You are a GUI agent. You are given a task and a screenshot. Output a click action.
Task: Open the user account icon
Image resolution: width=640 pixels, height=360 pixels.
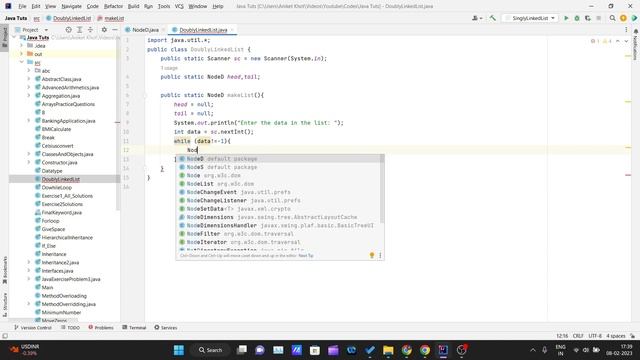[476, 18]
